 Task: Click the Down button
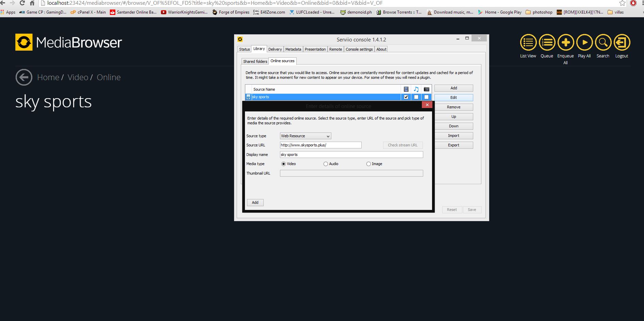(454, 126)
